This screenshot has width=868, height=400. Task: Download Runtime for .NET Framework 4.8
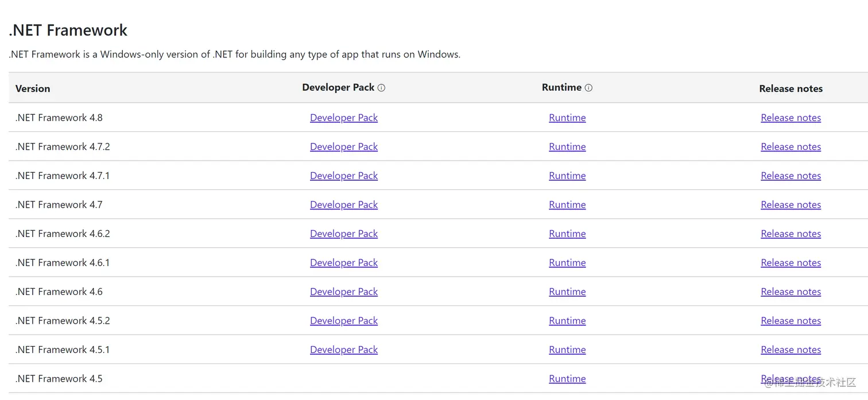tap(567, 118)
